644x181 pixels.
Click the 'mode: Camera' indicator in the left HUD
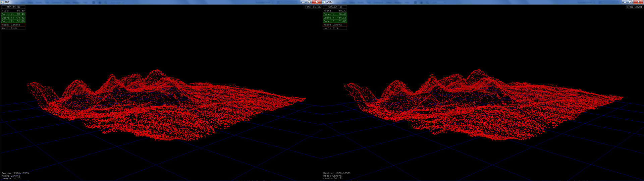point(13,25)
